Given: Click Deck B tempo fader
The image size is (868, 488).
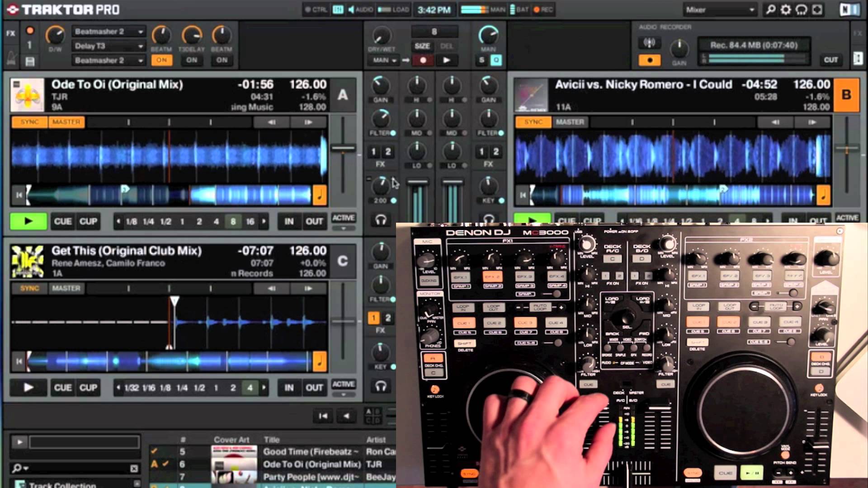Looking at the screenshot, I should [847, 148].
